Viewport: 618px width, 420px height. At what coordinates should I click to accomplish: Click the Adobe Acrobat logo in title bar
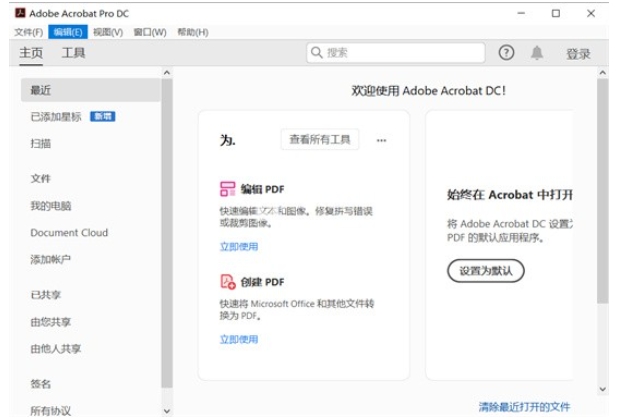point(20,13)
